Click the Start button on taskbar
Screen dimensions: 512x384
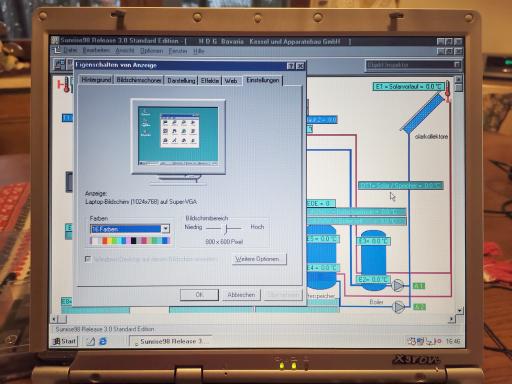pyautogui.click(x=65, y=341)
